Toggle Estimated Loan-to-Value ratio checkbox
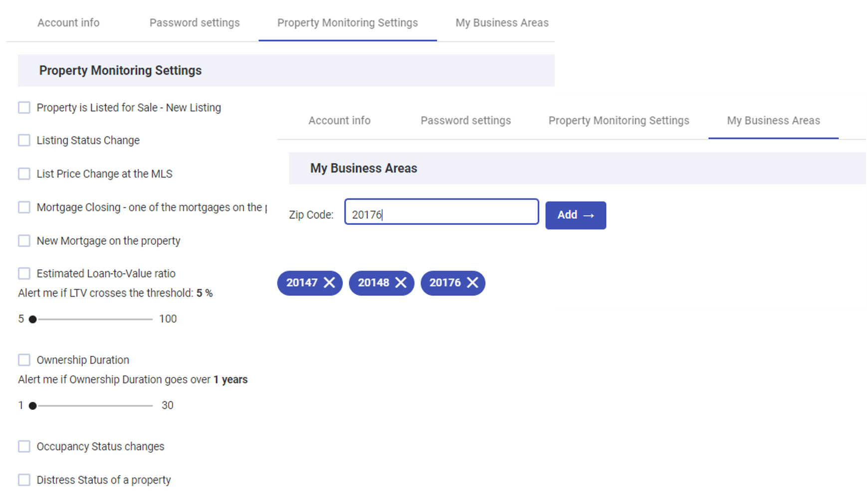867x504 pixels. [24, 274]
